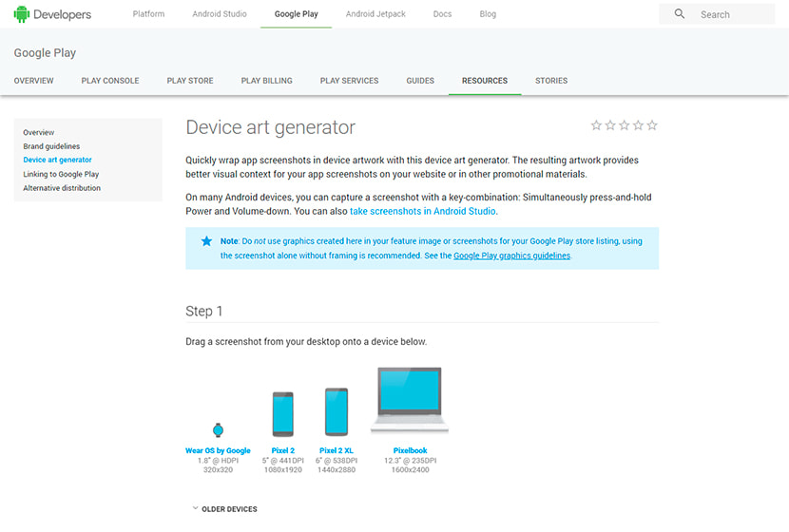Rate the page one star
The width and height of the screenshot is (789, 532).
[x=596, y=125]
